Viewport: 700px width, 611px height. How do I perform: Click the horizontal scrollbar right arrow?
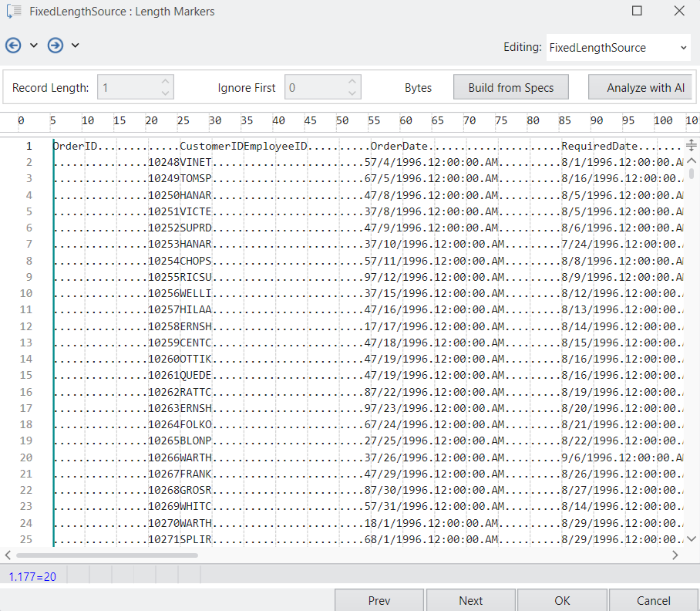675,555
